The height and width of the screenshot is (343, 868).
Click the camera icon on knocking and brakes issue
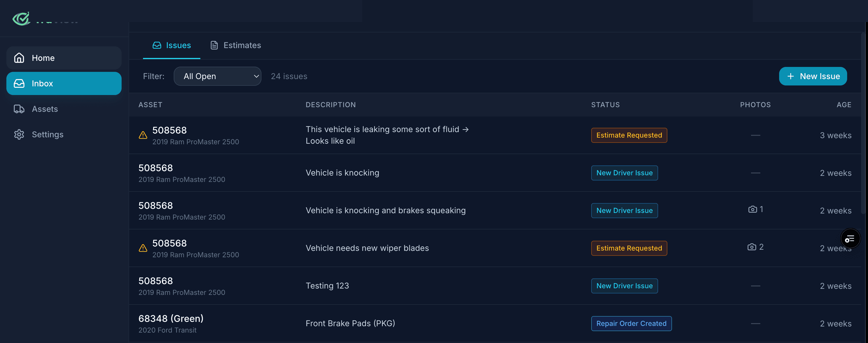tap(753, 209)
